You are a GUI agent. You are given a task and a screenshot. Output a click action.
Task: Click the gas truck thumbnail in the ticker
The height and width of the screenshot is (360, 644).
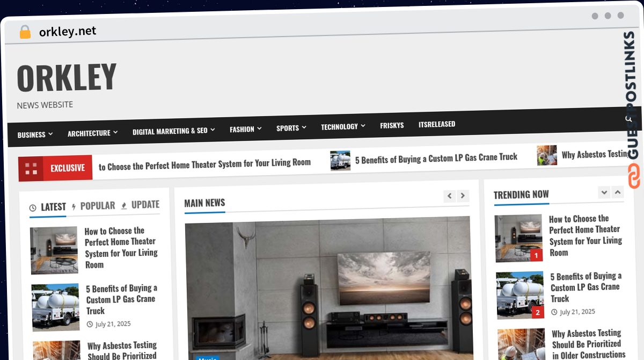click(340, 161)
